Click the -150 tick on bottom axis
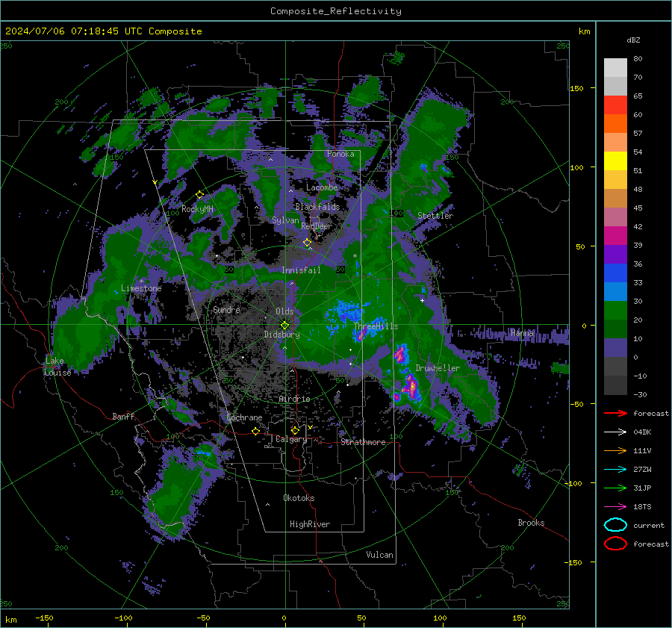 coord(44,618)
